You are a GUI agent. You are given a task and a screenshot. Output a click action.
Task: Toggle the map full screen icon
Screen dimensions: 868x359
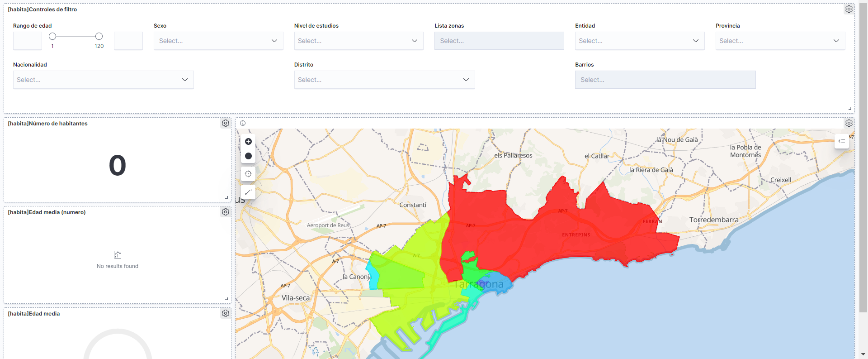[x=248, y=192]
